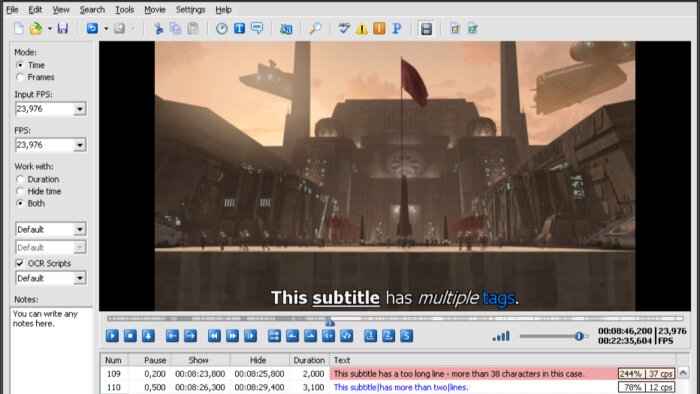This screenshot has height=394, width=700.
Task: Open the Settings menu
Action: 191,9
